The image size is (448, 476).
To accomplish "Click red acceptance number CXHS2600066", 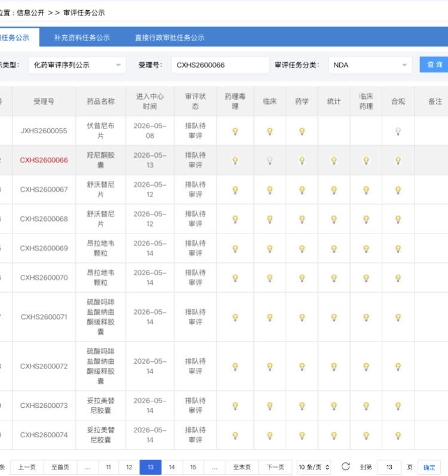I will point(44,160).
